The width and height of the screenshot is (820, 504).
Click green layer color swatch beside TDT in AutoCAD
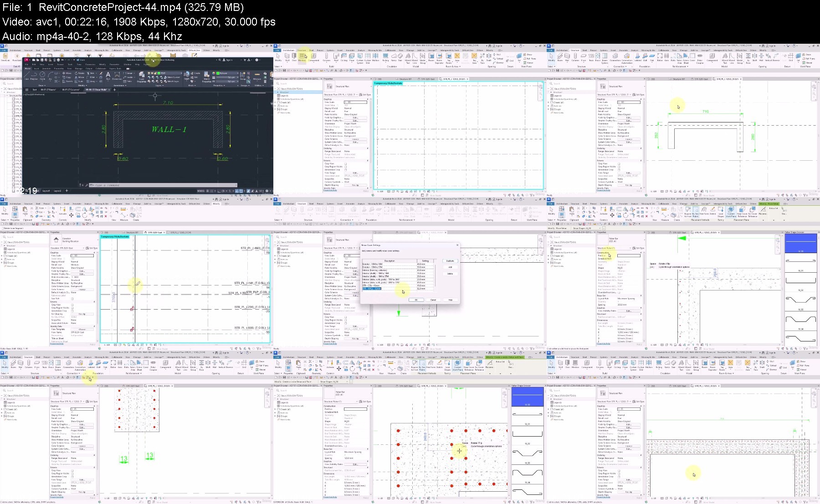pos(159,73)
